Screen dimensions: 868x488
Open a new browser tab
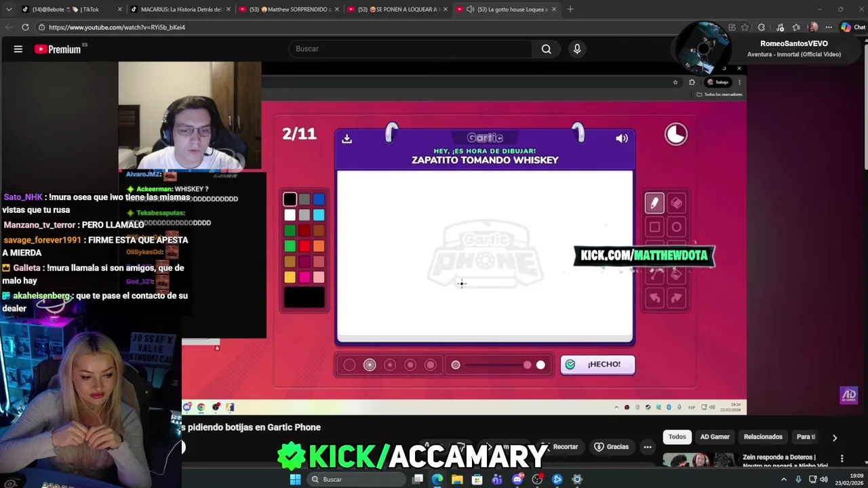(x=570, y=9)
